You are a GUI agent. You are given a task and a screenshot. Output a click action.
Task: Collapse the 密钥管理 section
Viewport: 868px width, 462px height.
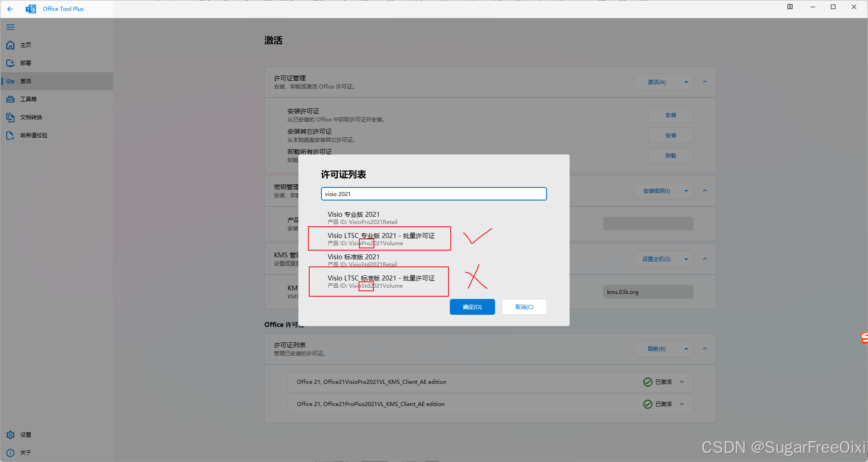[x=705, y=191]
